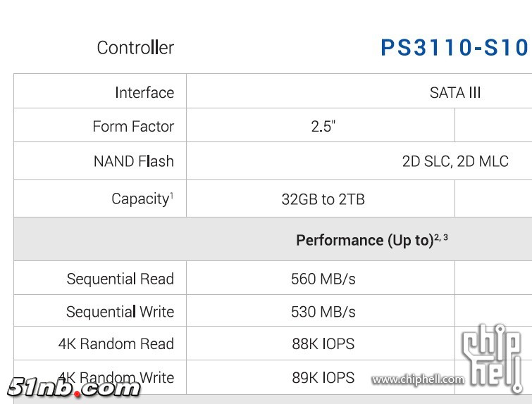Select the SATA III cell
The height and width of the screenshot is (404, 532).
(x=455, y=93)
